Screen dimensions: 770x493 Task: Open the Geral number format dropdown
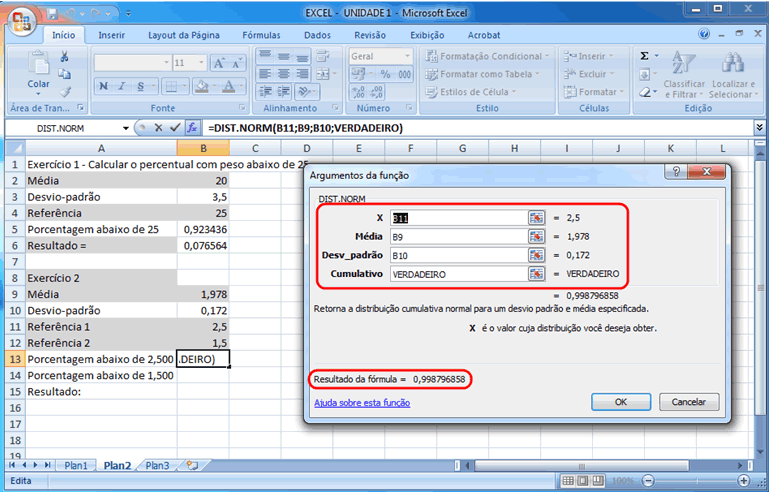(x=406, y=57)
